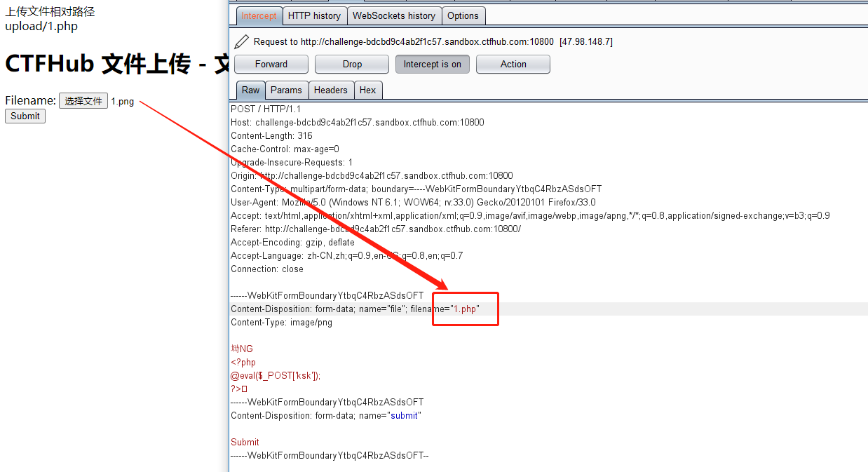Screen dimensions: 868x472
Task: Open the Intercept tab
Action: pos(259,15)
